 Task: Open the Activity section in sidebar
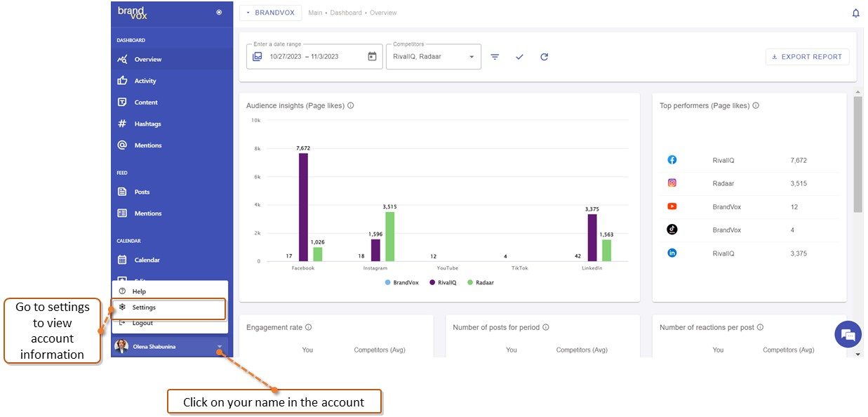click(171, 81)
